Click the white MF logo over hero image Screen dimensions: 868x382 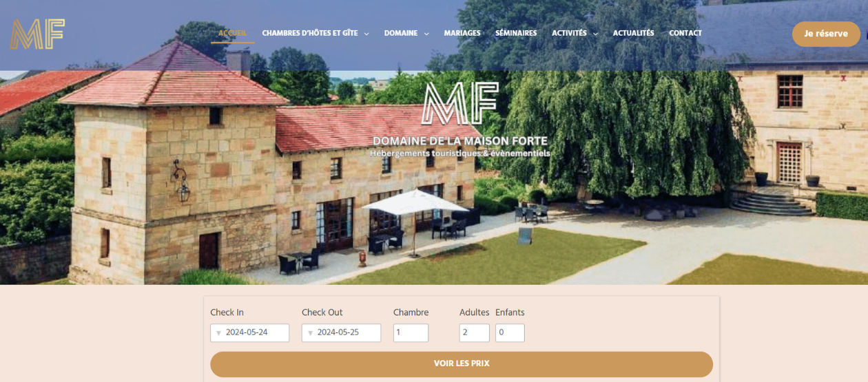pyautogui.click(x=459, y=105)
